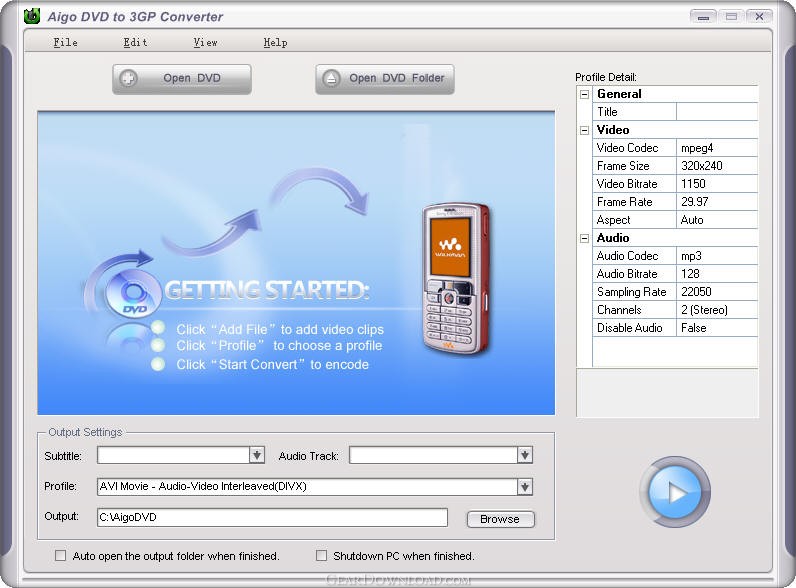The width and height of the screenshot is (796, 588).
Task: Click the Output path field C:\AigoDVD
Action: pyautogui.click(x=272, y=517)
